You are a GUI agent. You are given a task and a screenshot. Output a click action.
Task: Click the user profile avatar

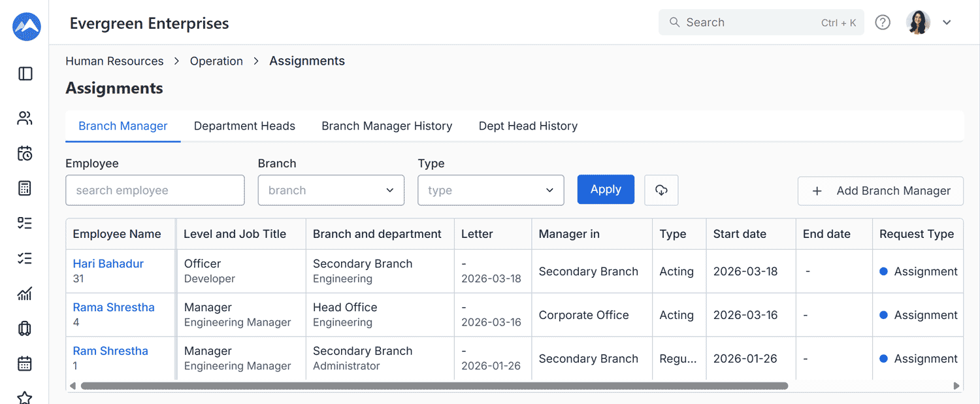(x=918, y=22)
